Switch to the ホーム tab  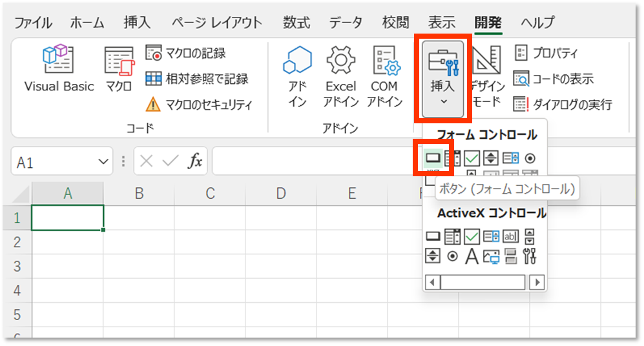[x=87, y=23]
